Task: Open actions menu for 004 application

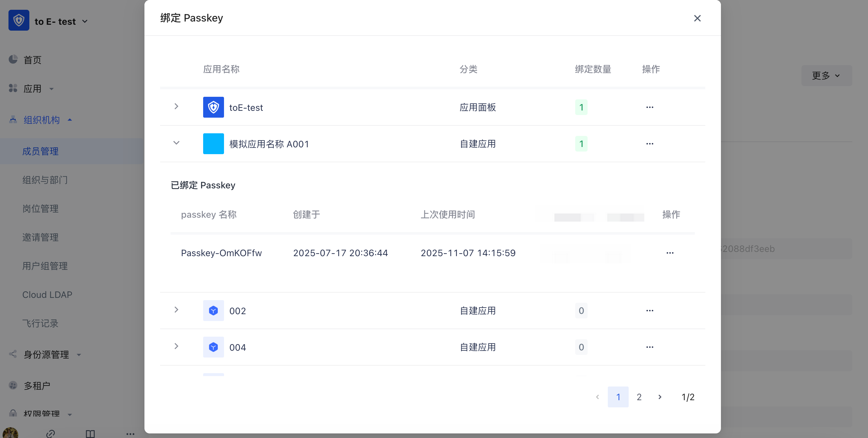Action: coord(649,347)
